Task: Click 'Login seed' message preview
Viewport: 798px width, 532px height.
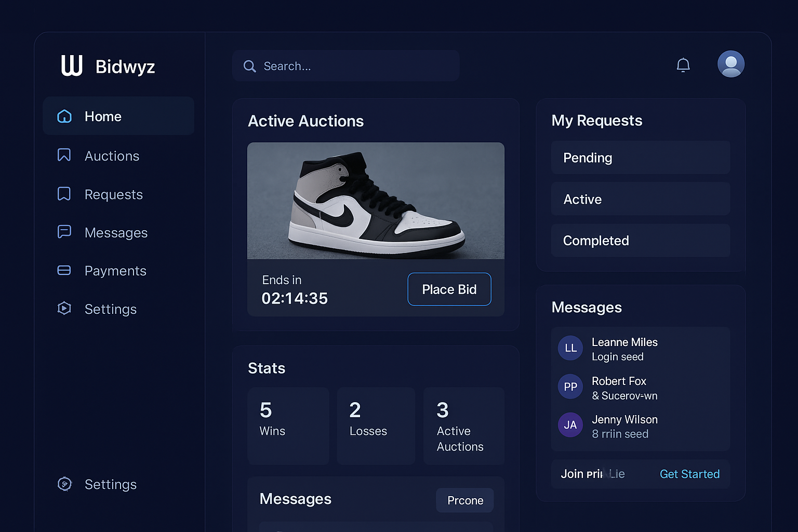Action: click(618, 357)
